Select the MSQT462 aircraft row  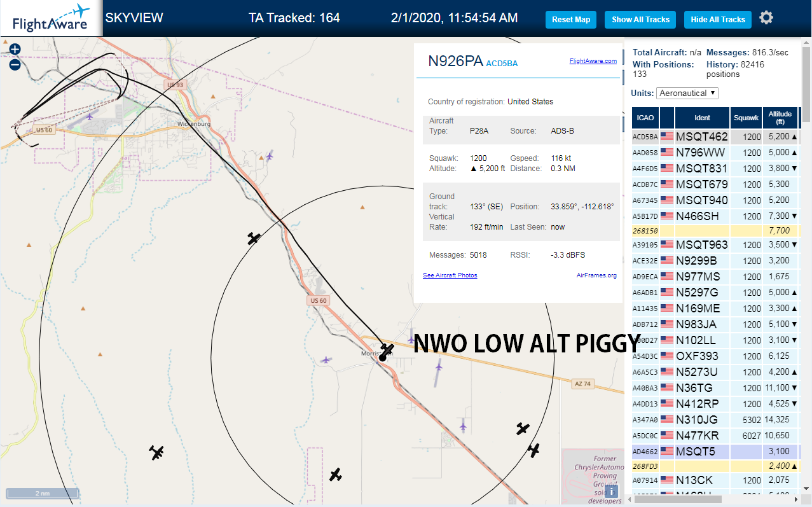tap(716, 136)
